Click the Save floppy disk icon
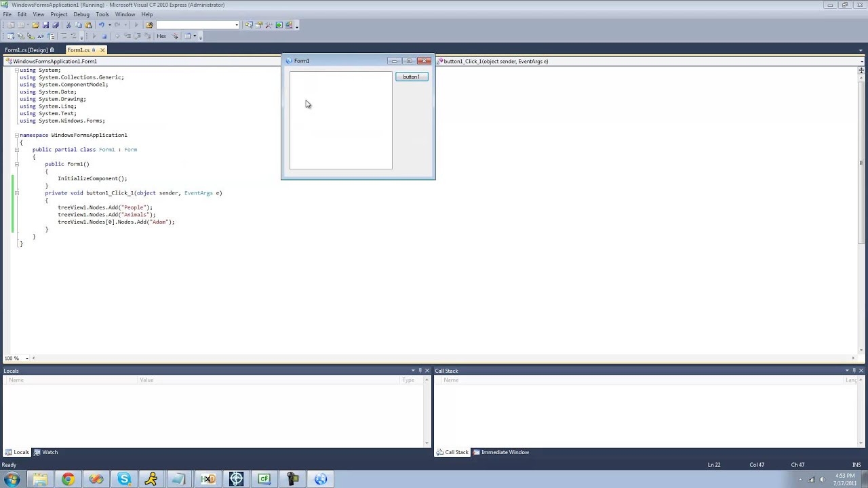 click(x=45, y=25)
